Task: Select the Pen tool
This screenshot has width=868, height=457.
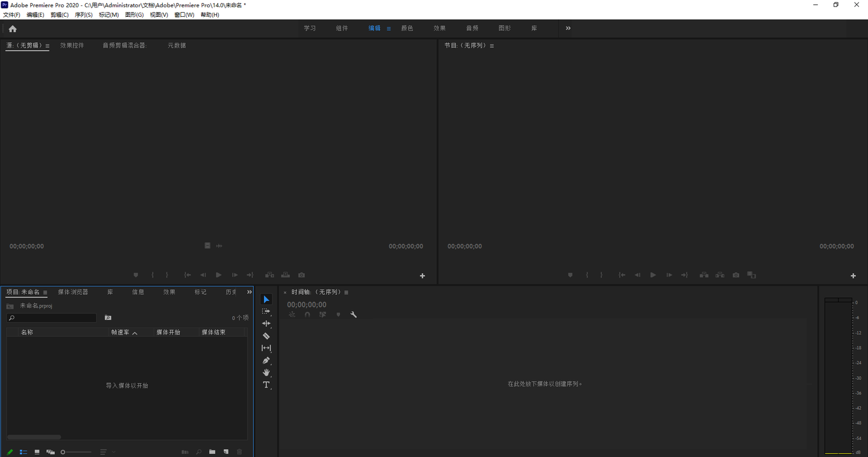Action: 266,361
